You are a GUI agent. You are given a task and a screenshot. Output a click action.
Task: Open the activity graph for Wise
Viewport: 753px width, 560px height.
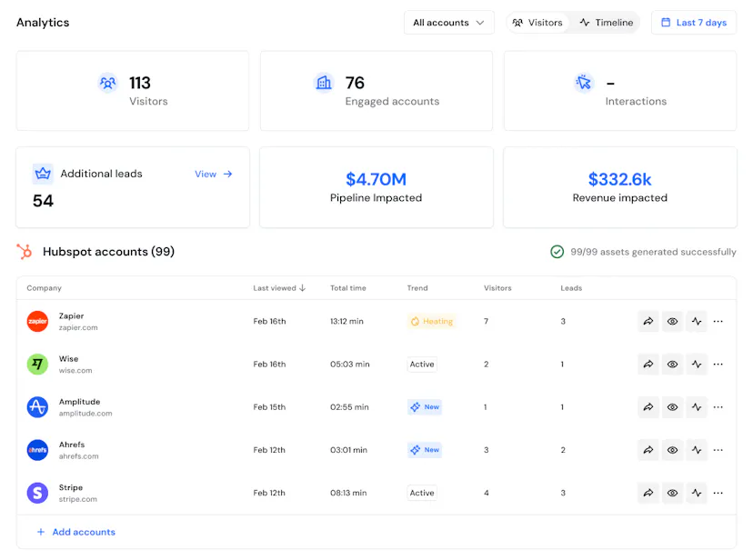[697, 364]
